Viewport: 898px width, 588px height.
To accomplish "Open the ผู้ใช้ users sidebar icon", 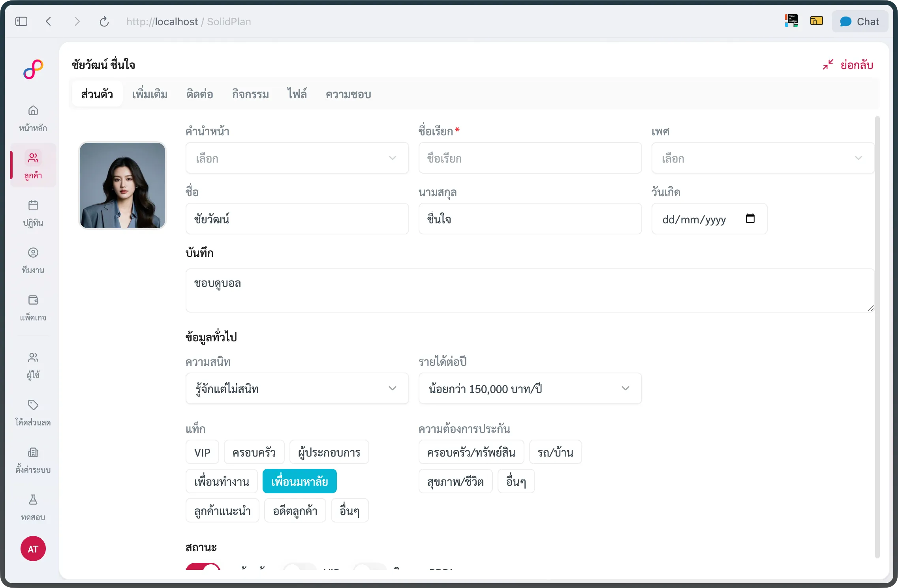I will [x=33, y=358].
